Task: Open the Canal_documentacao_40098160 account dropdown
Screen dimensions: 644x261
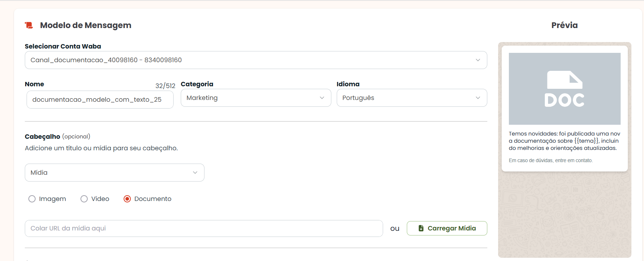Action: tap(256, 60)
